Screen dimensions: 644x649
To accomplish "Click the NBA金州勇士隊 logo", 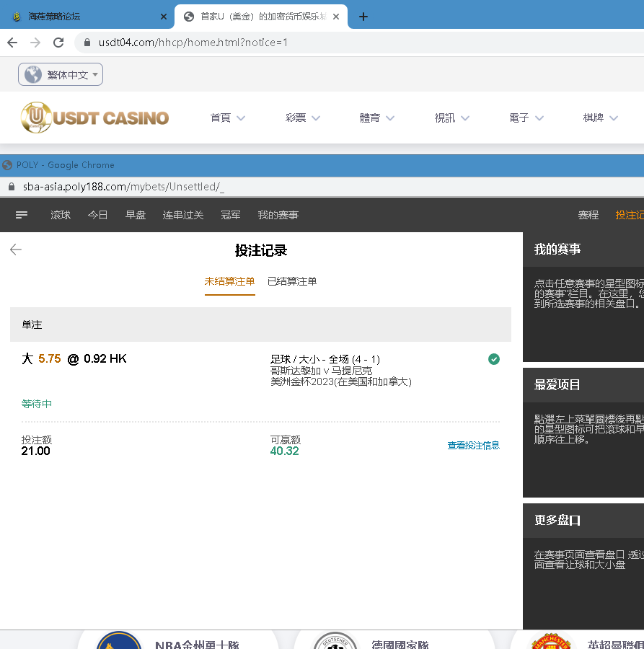I will 119,640.
